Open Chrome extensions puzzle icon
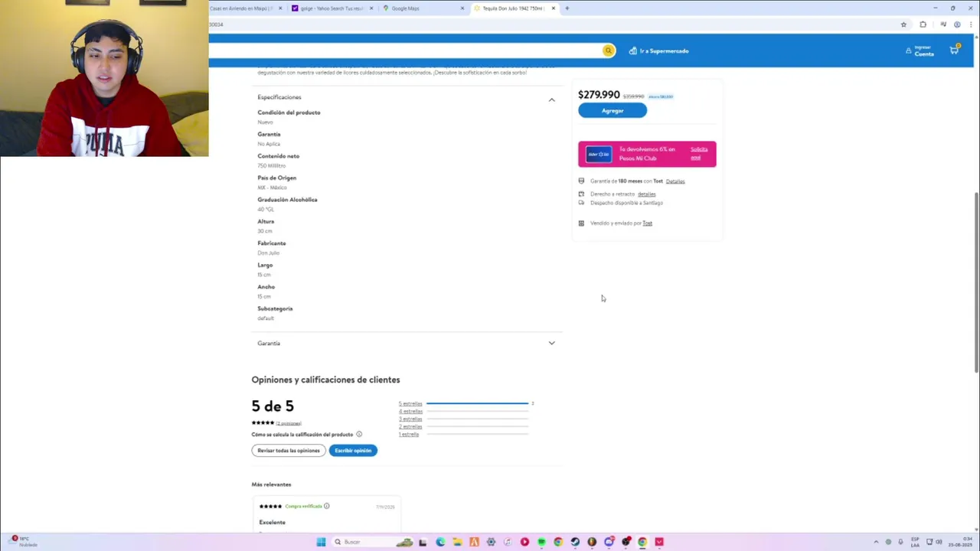 (x=923, y=24)
